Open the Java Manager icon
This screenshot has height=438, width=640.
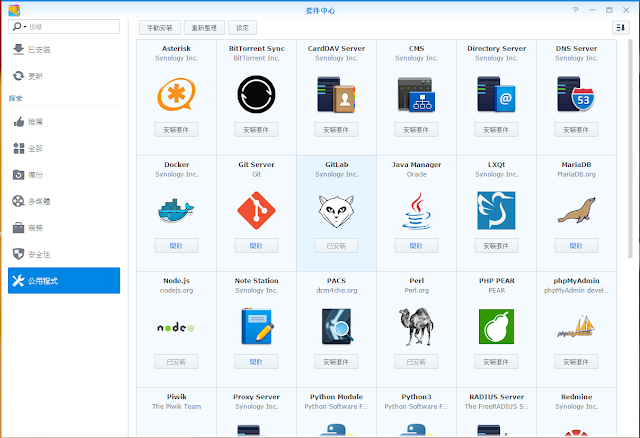tap(416, 211)
